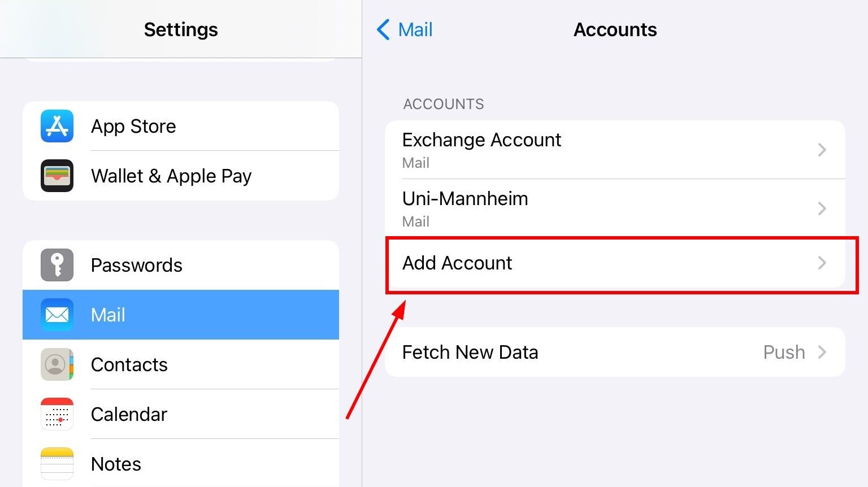Expand the Exchange Account chevron
868x487 pixels.
click(x=822, y=150)
